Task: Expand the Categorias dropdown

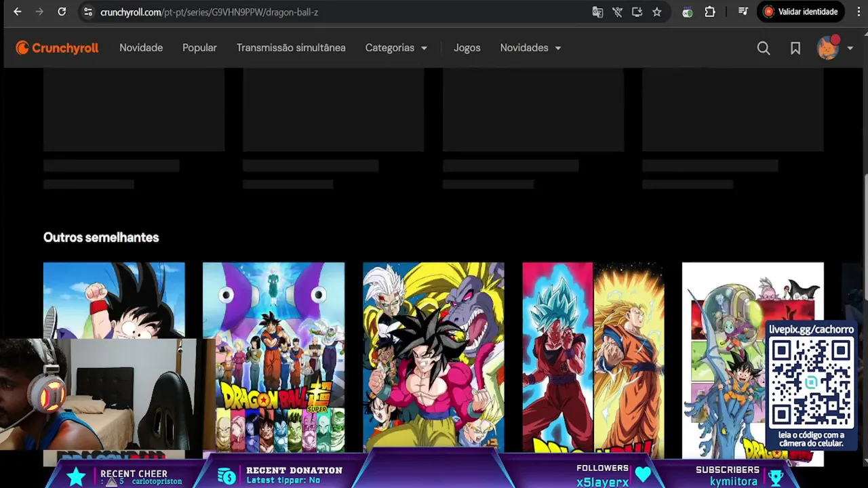Action: click(396, 47)
